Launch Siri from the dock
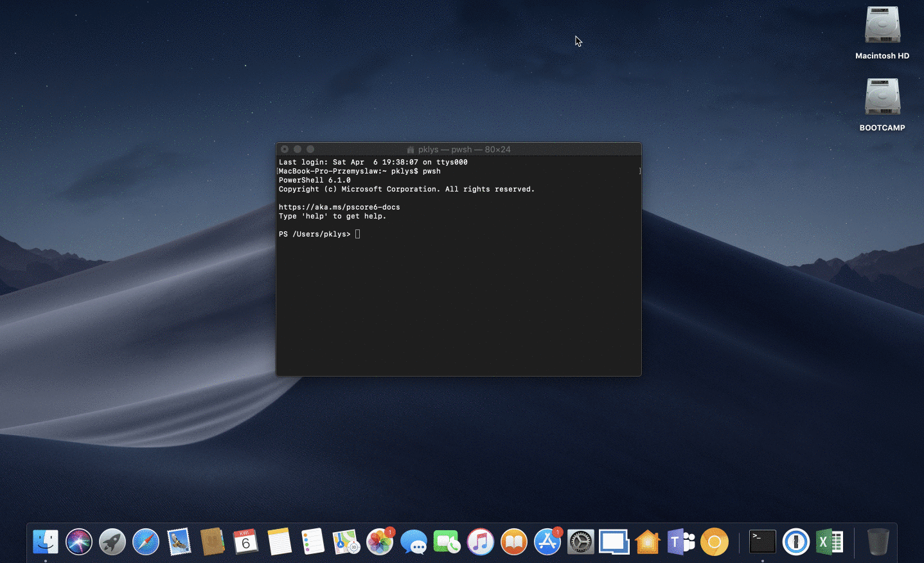 [x=79, y=542]
